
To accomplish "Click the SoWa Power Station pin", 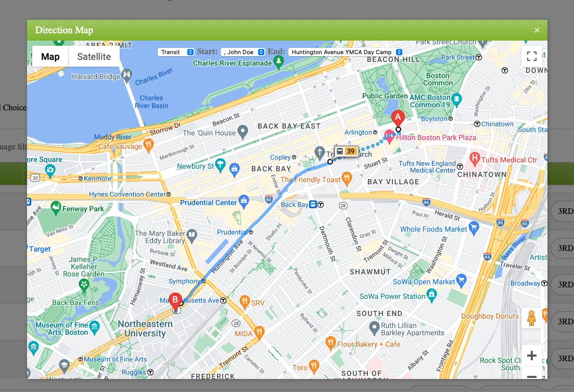I will pyautogui.click(x=432, y=295).
